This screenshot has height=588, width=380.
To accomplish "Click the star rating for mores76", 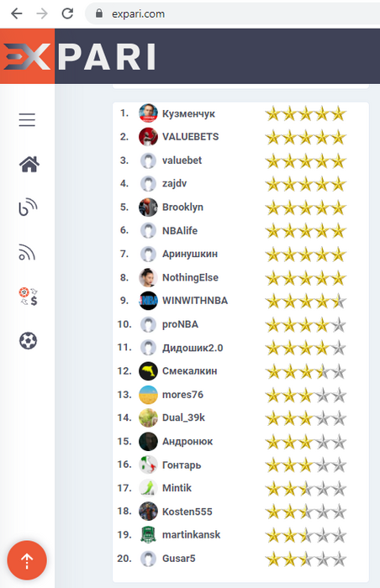I will pyautogui.click(x=306, y=396).
